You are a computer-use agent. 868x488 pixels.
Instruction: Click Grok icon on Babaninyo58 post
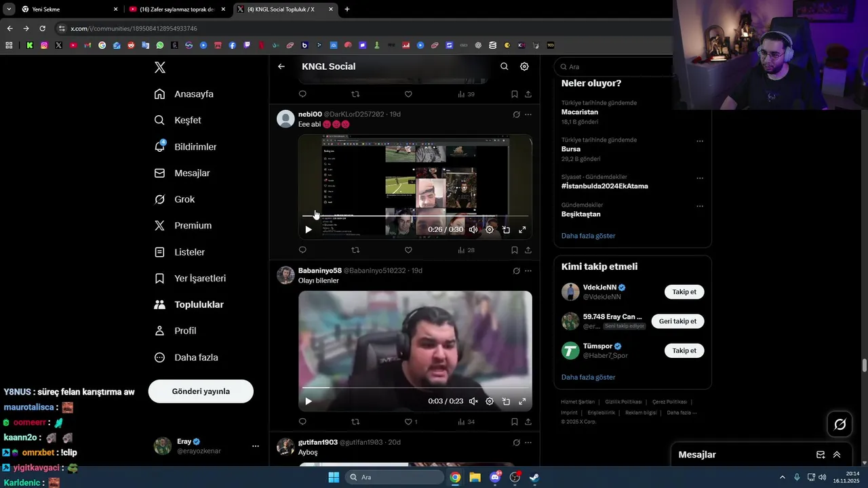point(516,271)
